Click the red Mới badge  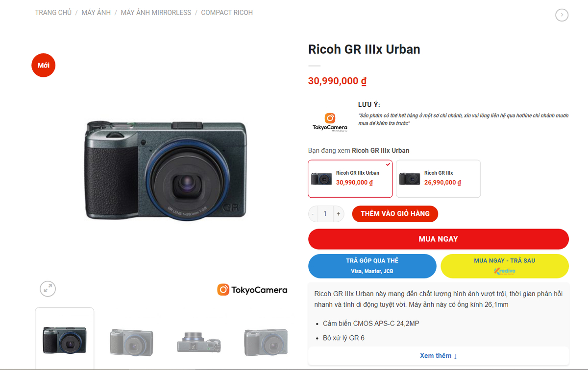pos(44,66)
